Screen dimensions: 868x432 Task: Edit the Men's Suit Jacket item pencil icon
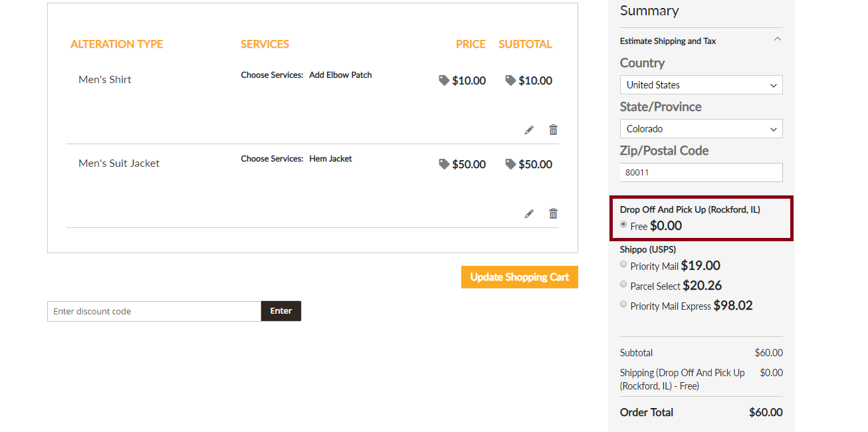(x=529, y=214)
